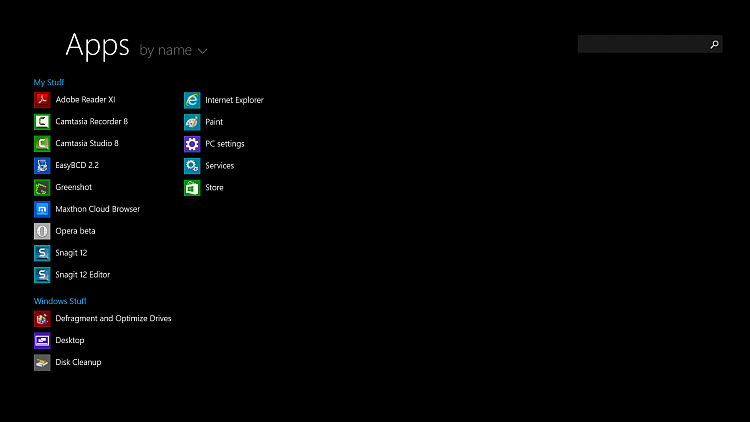Launch the Store shopping bag icon
750x422 pixels.
(x=192, y=188)
